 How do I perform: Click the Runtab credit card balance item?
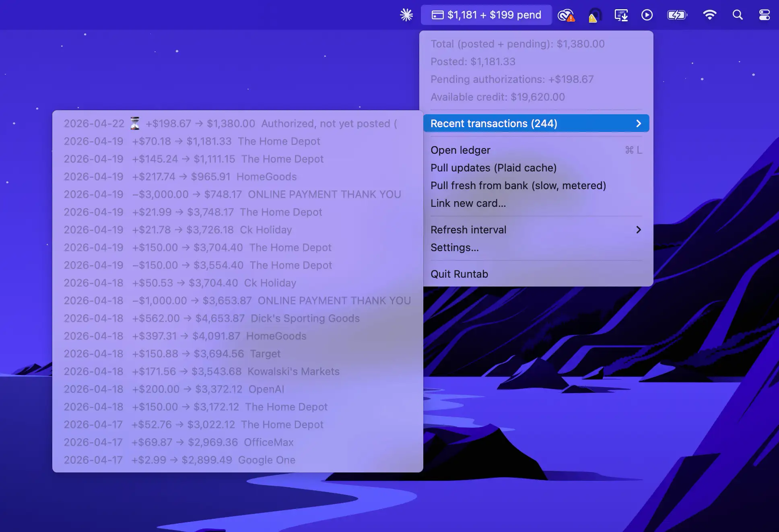point(486,15)
